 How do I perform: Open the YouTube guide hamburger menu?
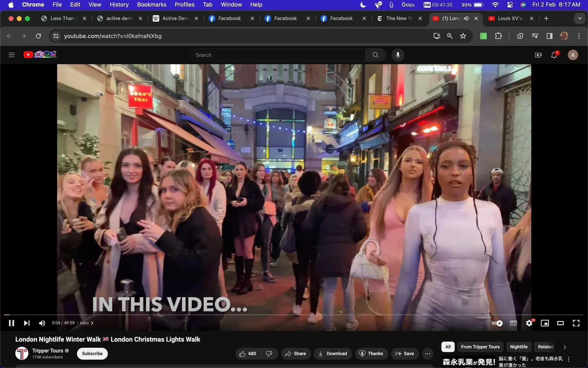pyautogui.click(x=11, y=55)
